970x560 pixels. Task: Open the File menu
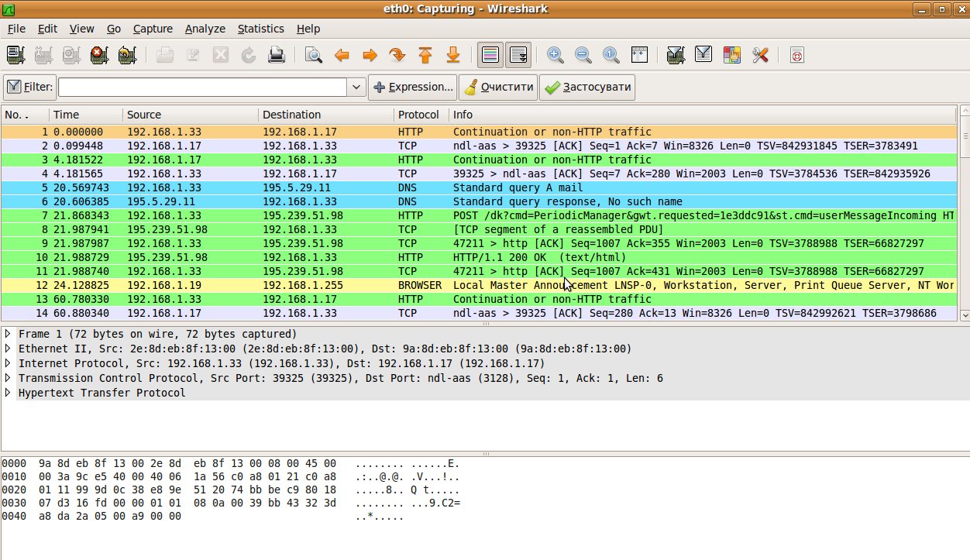16,29
